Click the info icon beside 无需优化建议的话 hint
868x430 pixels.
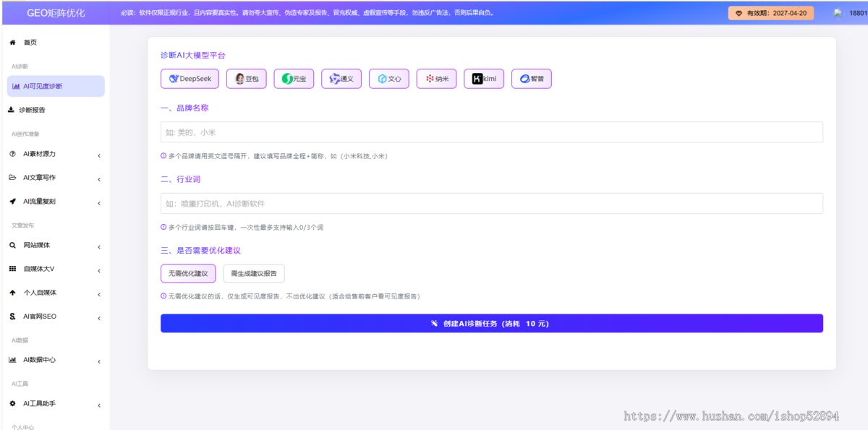(x=163, y=296)
